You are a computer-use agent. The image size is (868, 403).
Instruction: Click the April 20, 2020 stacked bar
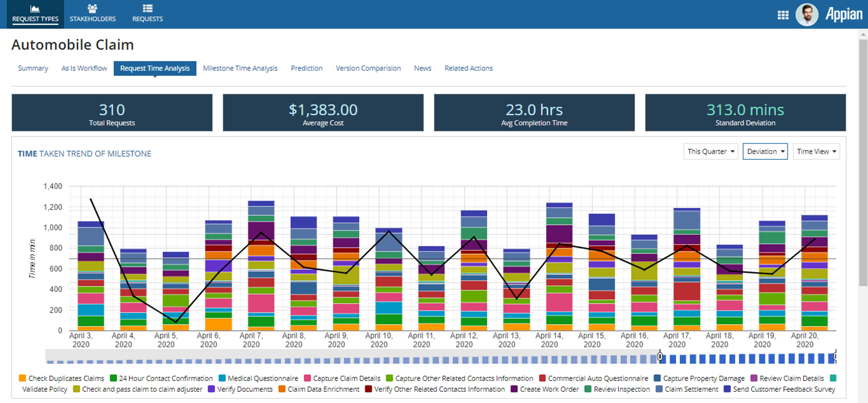tap(814, 273)
